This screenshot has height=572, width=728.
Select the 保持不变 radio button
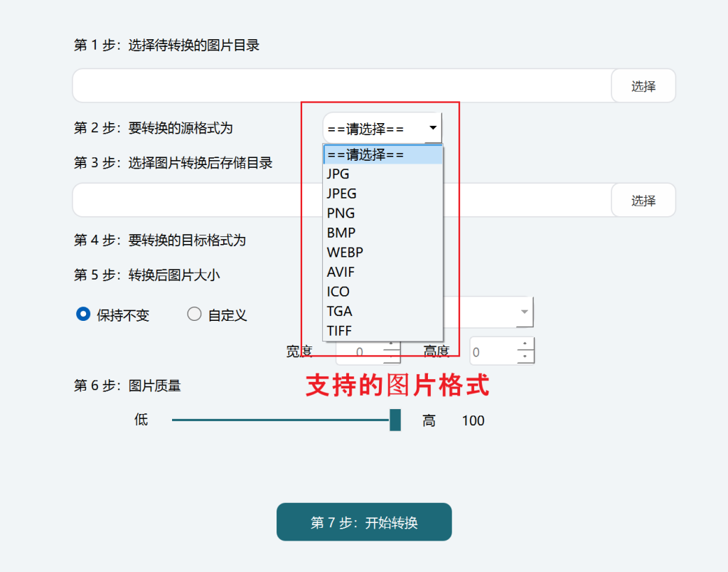tap(83, 314)
